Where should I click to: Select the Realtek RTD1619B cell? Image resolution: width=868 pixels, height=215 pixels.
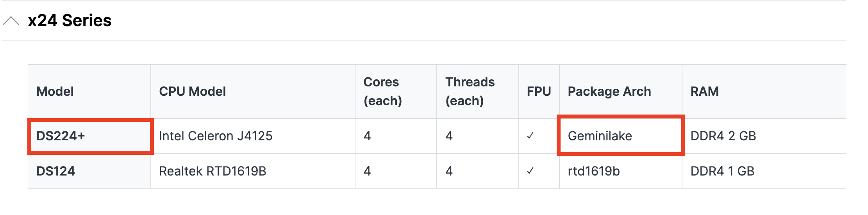pyautogui.click(x=213, y=171)
